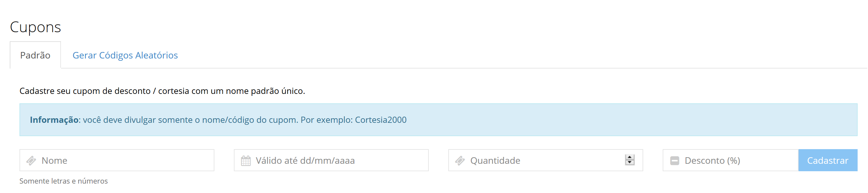Viewport: 868px width, 193px height.
Task: Click the ticket icon in the Nome field
Action: coord(31,161)
